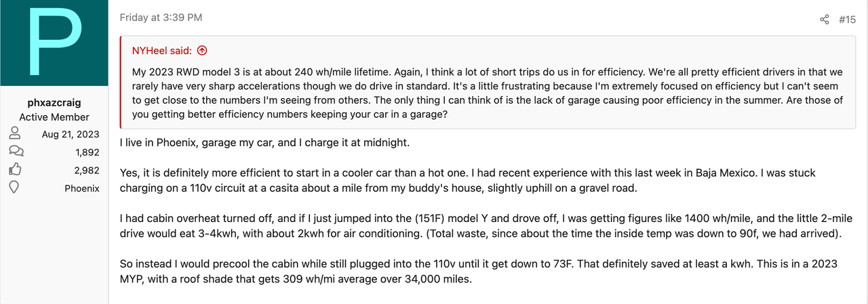Open the phxazcraig username profile link
Image resolution: width=868 pixels, height=304 pixels.
point(54,104)
